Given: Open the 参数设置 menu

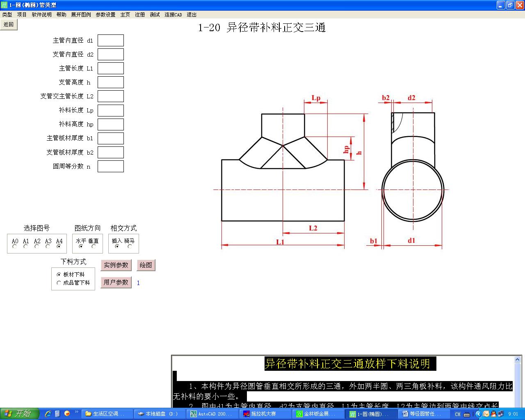Looking at the screenshot, I should coord(105,14).
